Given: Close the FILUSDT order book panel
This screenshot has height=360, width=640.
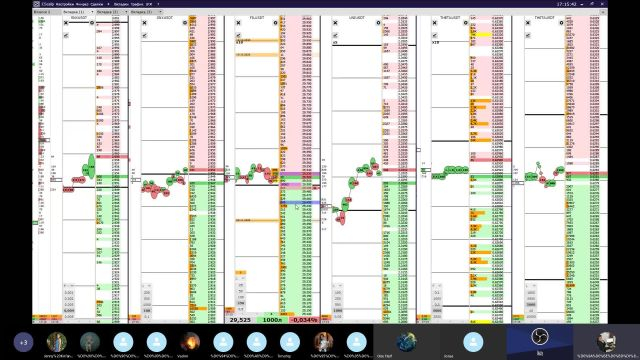Looking at the screenshot, I should point(238,23).
